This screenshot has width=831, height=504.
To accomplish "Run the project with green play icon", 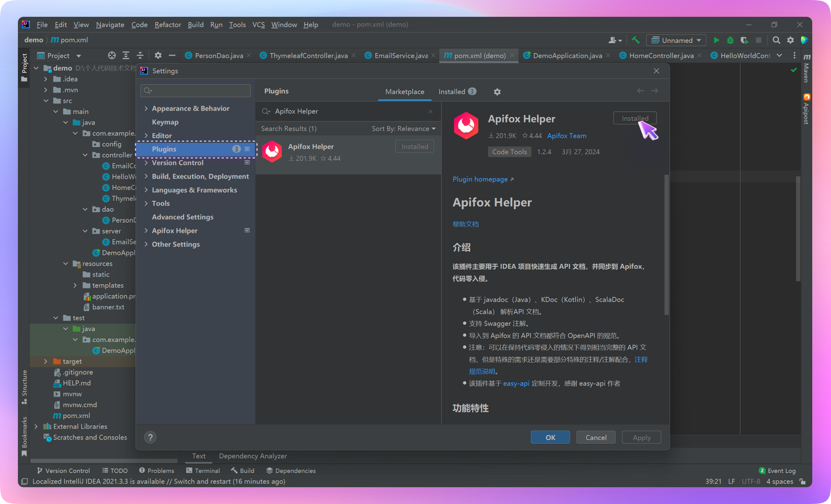I will [716, 40].
